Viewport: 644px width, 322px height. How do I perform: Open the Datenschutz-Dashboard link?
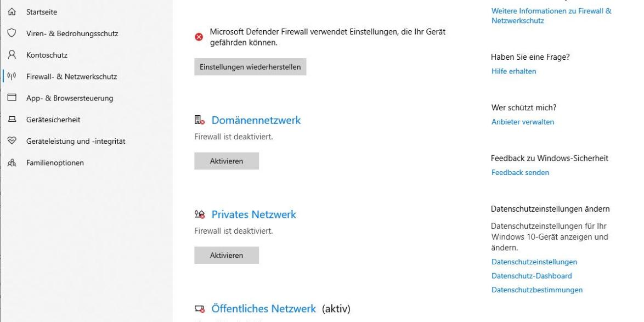coord(532,276)
